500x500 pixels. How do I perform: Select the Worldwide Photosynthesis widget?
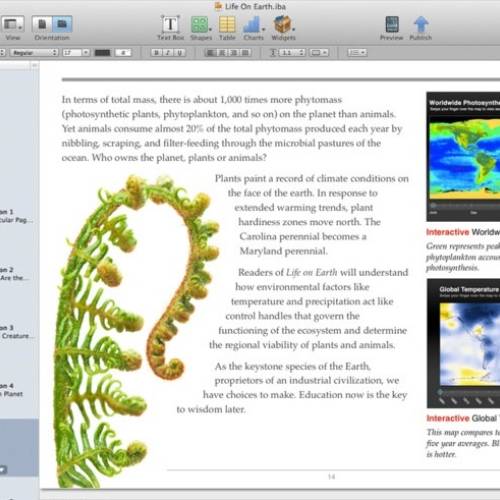point(463,156)
